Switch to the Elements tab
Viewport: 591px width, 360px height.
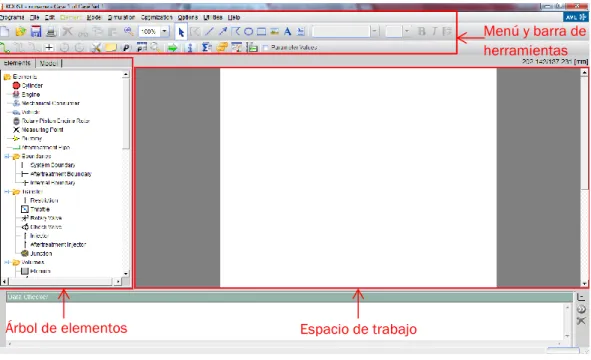coord(17,63)
